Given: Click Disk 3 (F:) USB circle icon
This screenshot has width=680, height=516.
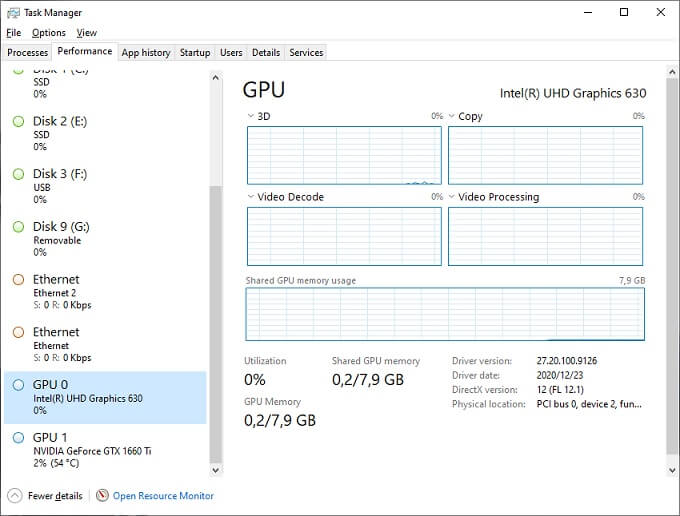Looking at the screenshot, I should (18, 174).
